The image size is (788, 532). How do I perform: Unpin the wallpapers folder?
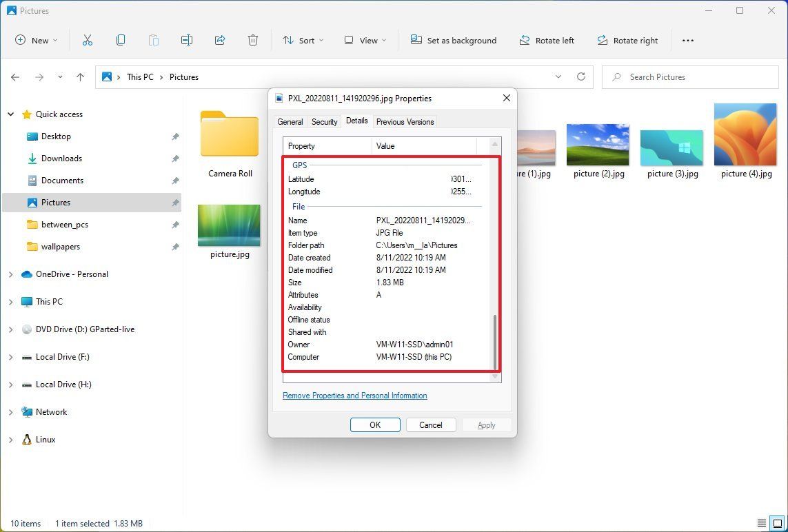176,246
